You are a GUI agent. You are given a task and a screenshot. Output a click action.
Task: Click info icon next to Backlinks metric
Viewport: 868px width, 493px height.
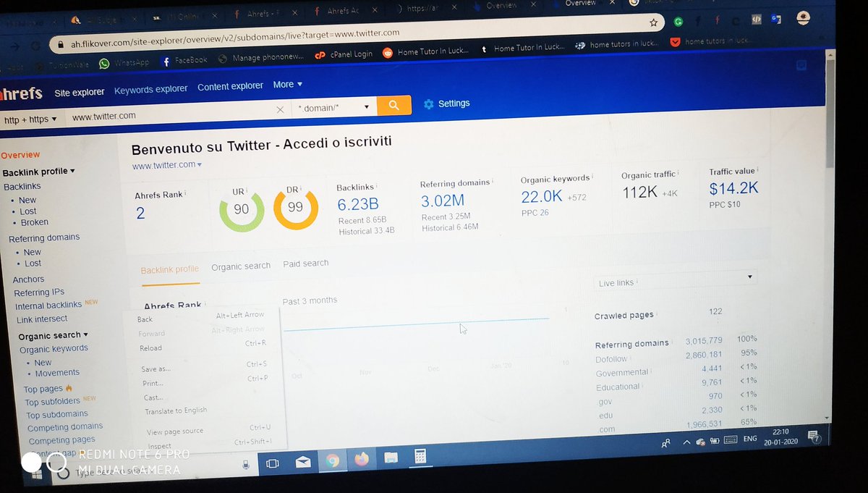[x=377, y=186]
